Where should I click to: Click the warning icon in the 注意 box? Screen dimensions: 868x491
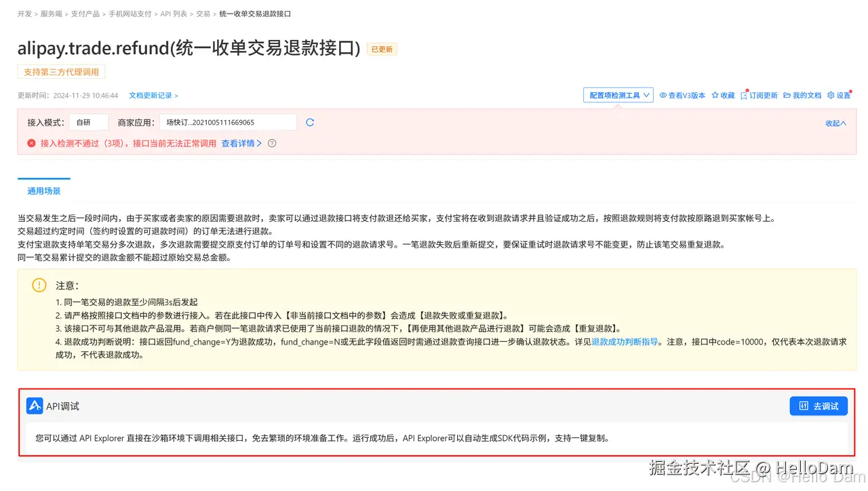(39, 285)
